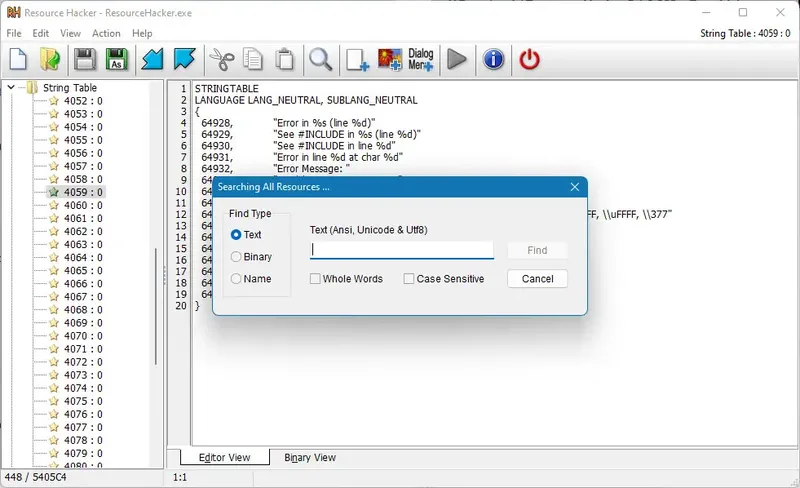Save using the gray floppy disk icon
This screenshot has width=800, height=488.
pos(85,59)
